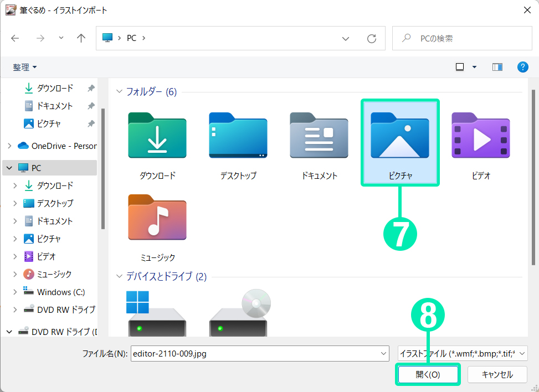539x392 pixels.
Task: Open the 整理 menu
Action: [25, 67]
